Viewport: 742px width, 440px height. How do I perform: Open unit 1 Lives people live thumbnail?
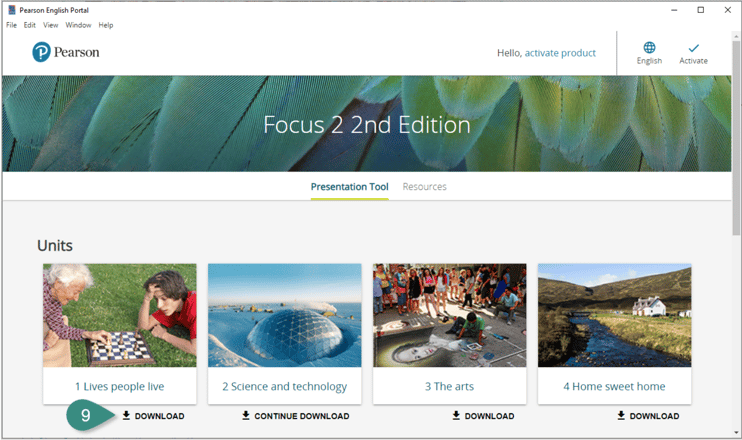pos(120,315)
